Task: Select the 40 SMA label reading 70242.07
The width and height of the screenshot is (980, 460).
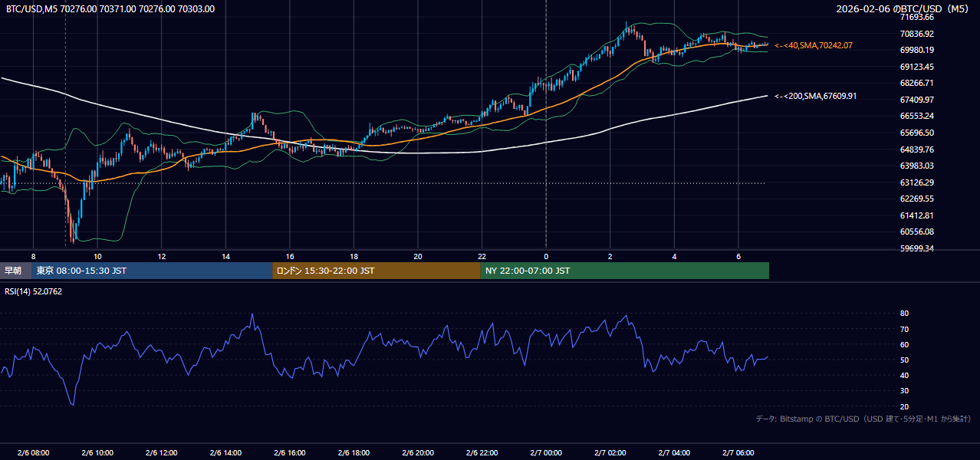Action: [x=814, y=46]
